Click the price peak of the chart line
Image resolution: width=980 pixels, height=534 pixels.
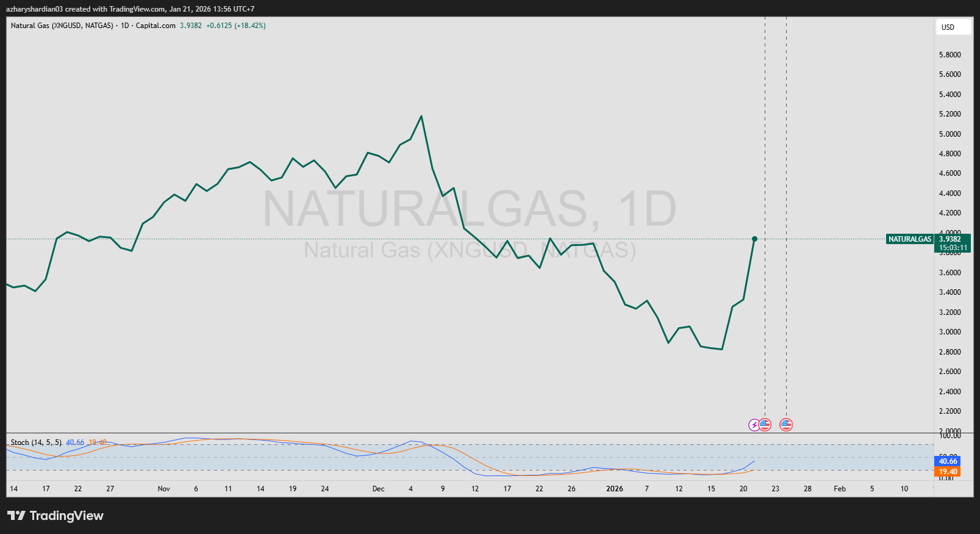pyautogui.click(x=421, y=116)
